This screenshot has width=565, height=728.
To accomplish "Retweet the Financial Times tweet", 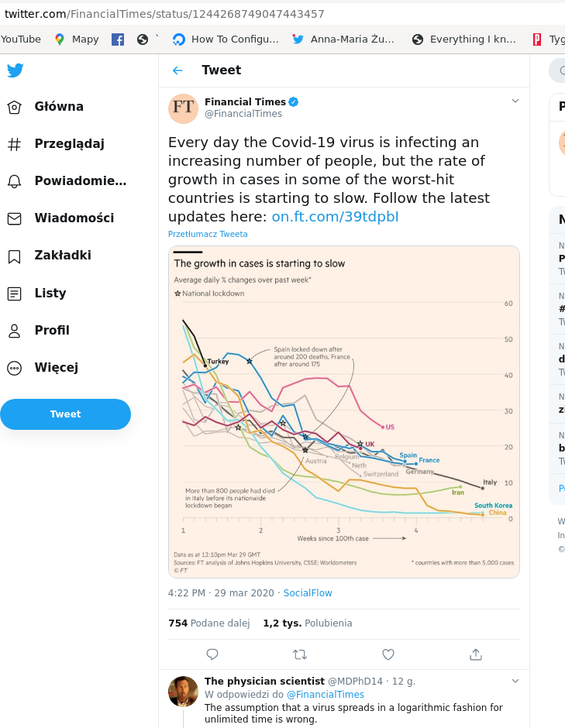I will pyautogui.click(x=300, y=654).
